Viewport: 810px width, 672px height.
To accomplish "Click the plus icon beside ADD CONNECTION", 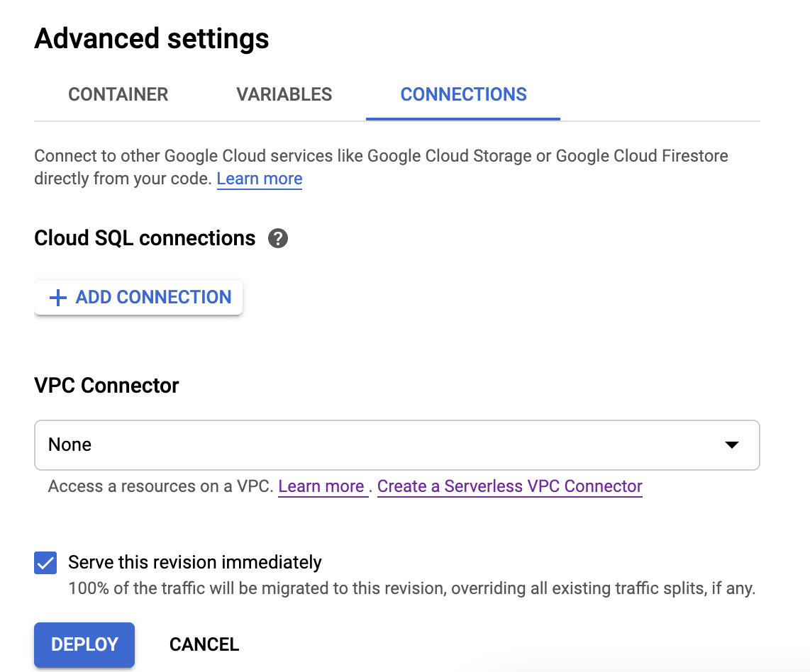I will 58,297.
